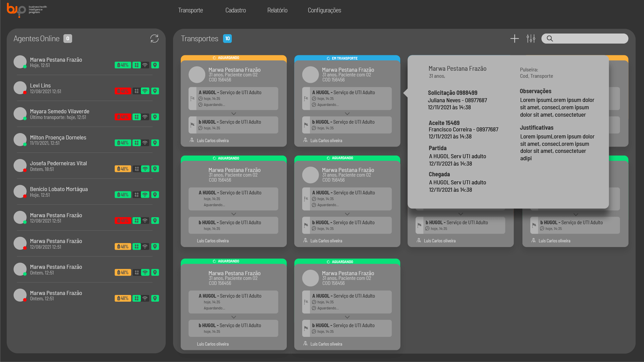
Task: Open Josefa Pederneiras Vital agent row
Action: [x=86, y=166]
